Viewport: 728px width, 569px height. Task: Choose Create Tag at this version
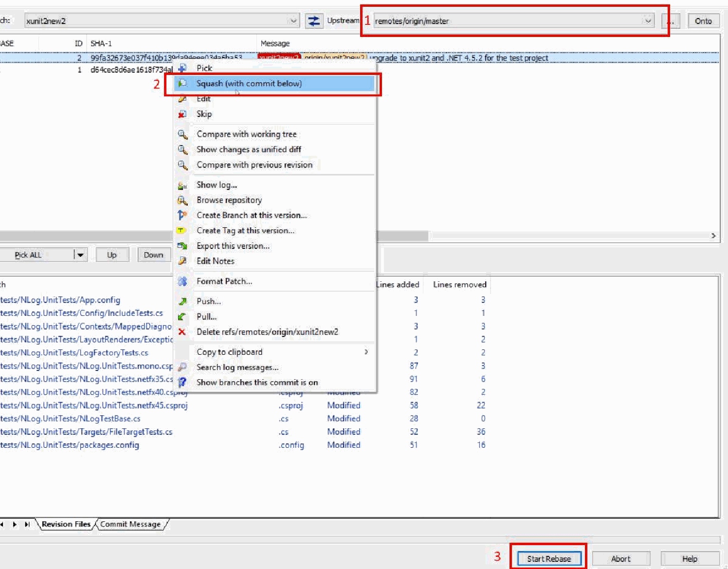coord(274,230)
